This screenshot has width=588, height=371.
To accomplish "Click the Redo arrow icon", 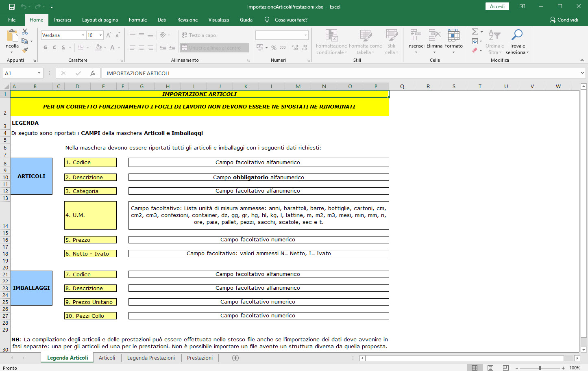I will tap(38, 7).
